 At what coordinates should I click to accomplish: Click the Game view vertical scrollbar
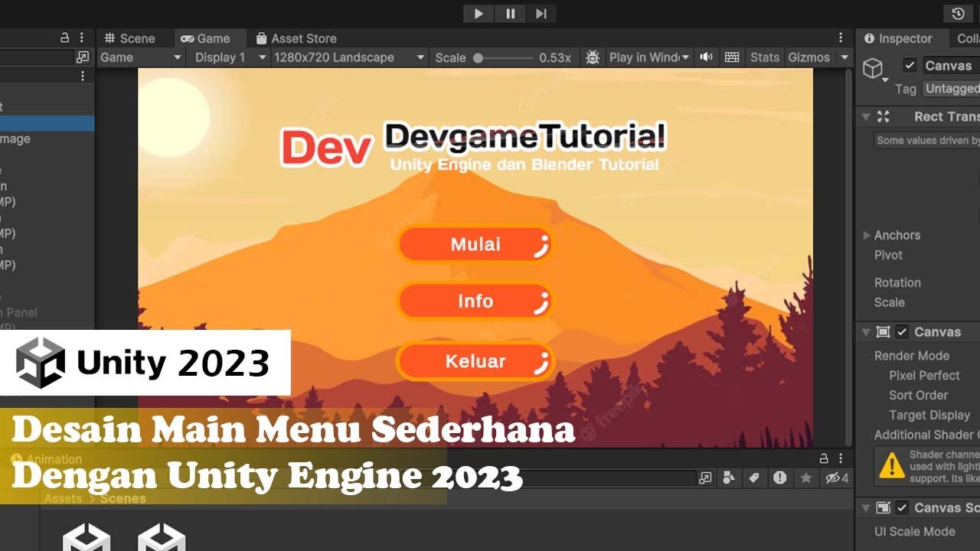848,256
